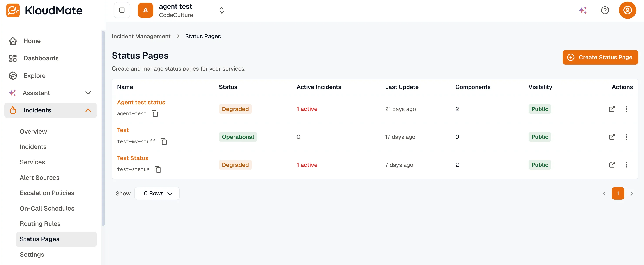Open more actions for the Test row
This screenshot has width=644, height=265.
tap(626, 137)
